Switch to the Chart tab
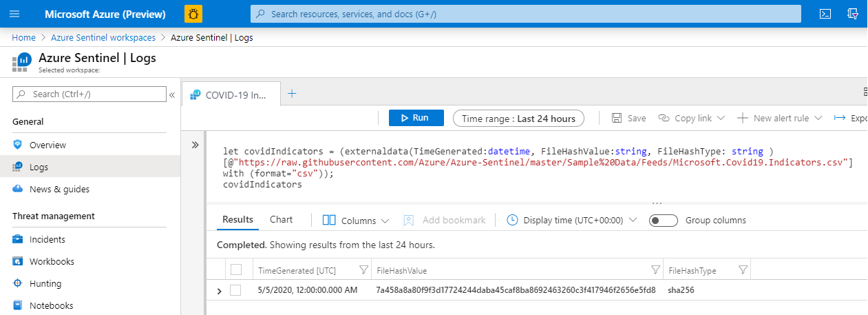 [x=281, y=220]
